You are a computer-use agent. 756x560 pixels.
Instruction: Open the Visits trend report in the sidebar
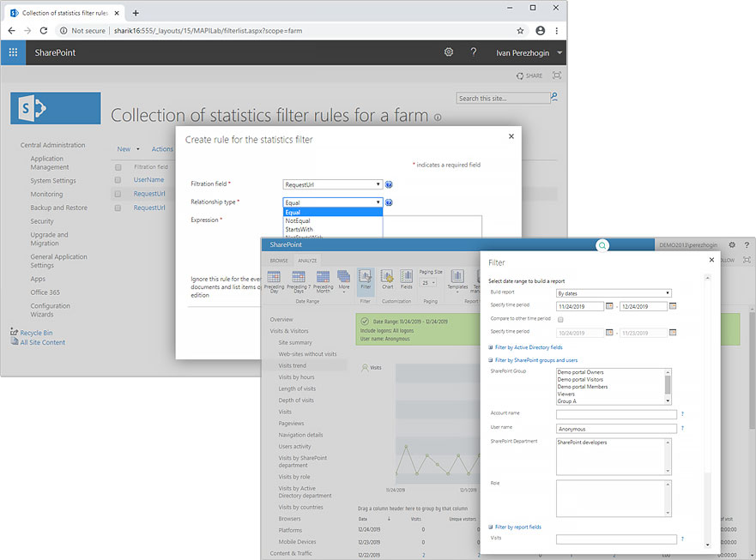[292, 366]
